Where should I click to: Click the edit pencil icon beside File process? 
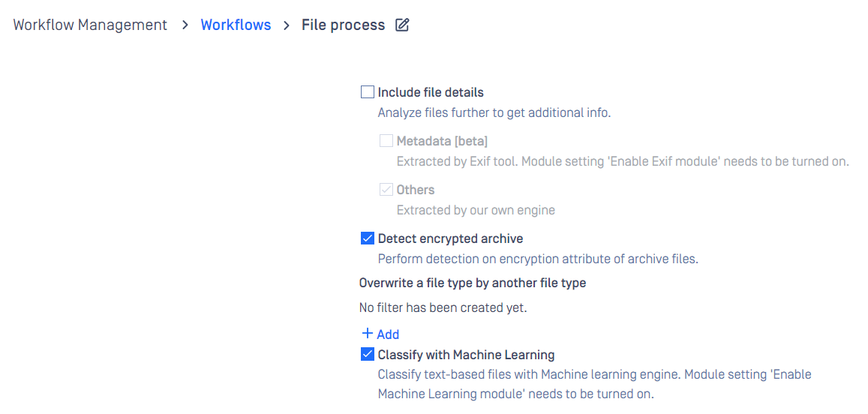pyautogui.click(x=402, y=25)
